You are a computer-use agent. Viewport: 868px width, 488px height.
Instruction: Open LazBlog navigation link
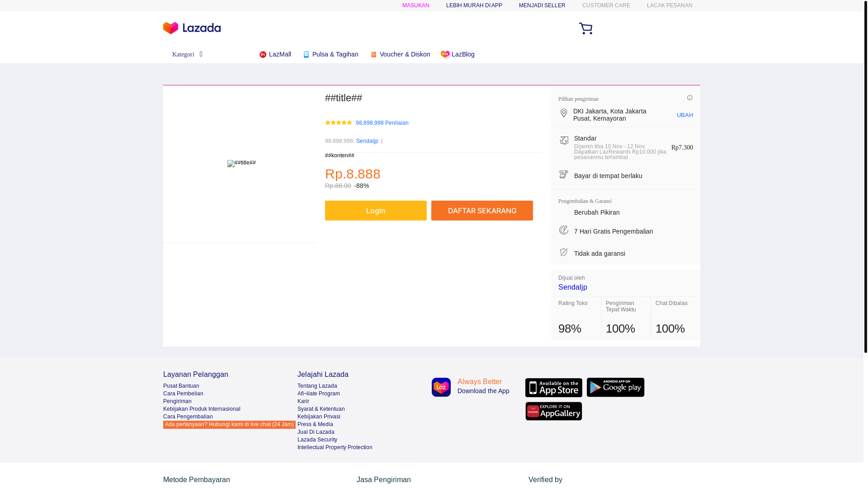[x=463, y=54]
